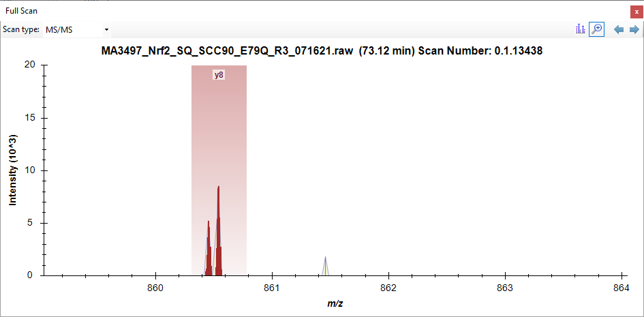Click the show peak annotations icon
This screenshot has width=644, height=317.
581,29
